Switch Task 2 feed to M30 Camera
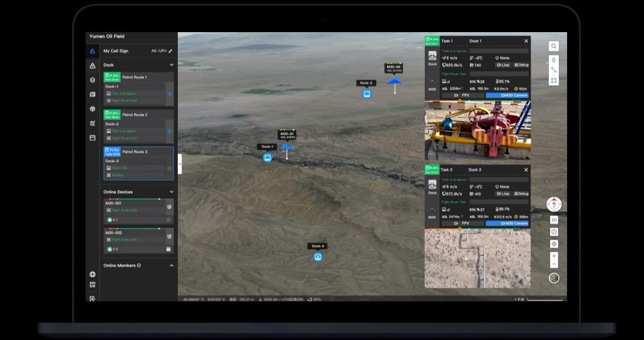This screenshot has width=644, height=340. [507, 223]
